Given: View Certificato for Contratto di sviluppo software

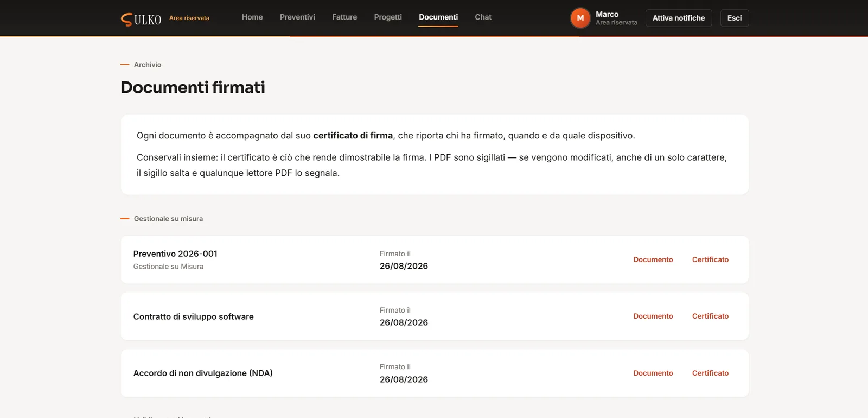Looking at the screenshot, I should [x=710, y=316].
